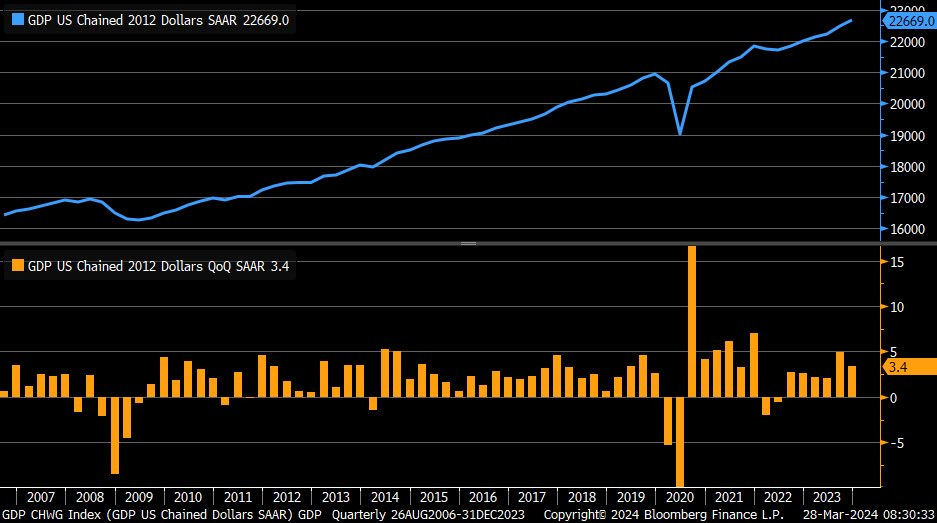Click the blue GDP SAAR legend swatch
Screen dimensions: 937x523
coord(16,19)
